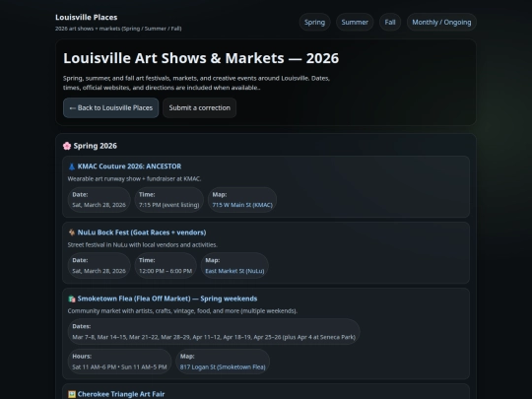The image size is (532, 399).
Task: Click the Spring 2026 section heading
Action: tap(95, 146)
